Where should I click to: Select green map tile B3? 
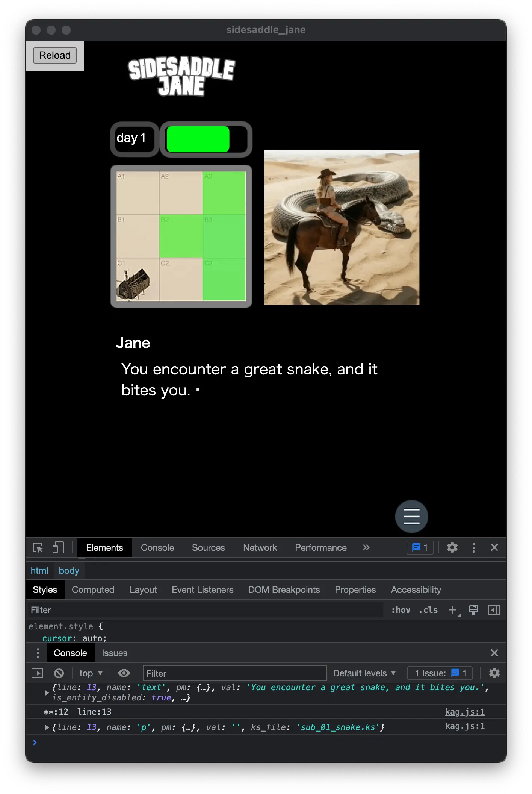224,236
